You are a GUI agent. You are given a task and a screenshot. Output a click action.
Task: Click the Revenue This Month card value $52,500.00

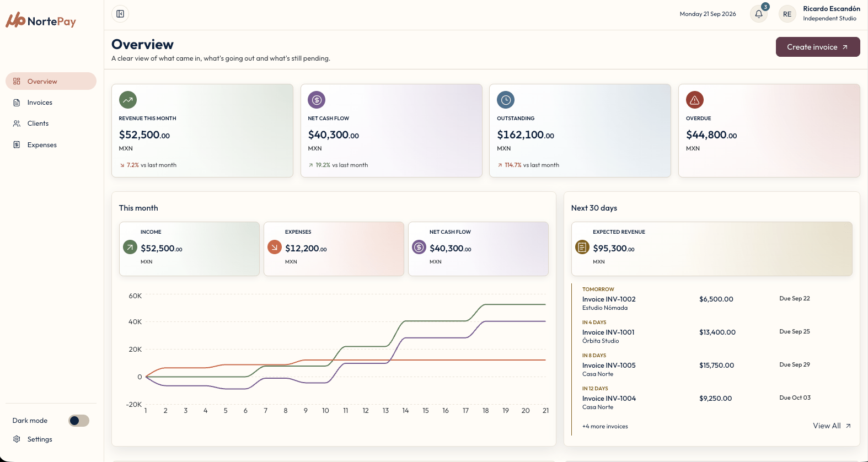(x=144, y=135)
